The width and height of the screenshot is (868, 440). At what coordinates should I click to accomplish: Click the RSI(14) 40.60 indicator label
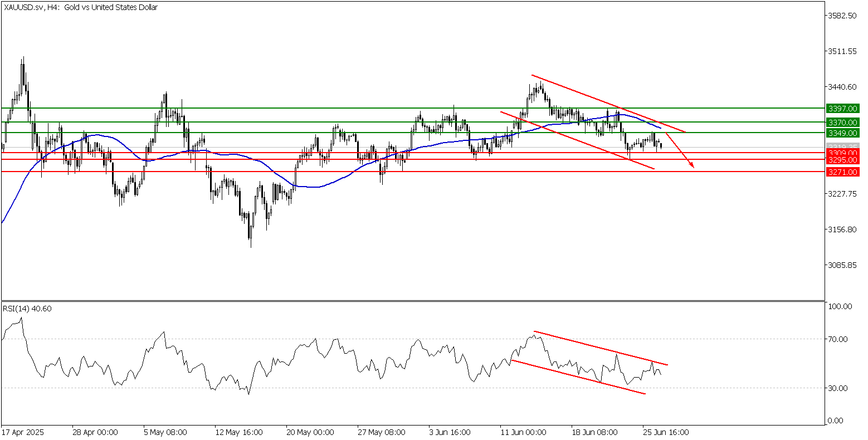point(28,309)
